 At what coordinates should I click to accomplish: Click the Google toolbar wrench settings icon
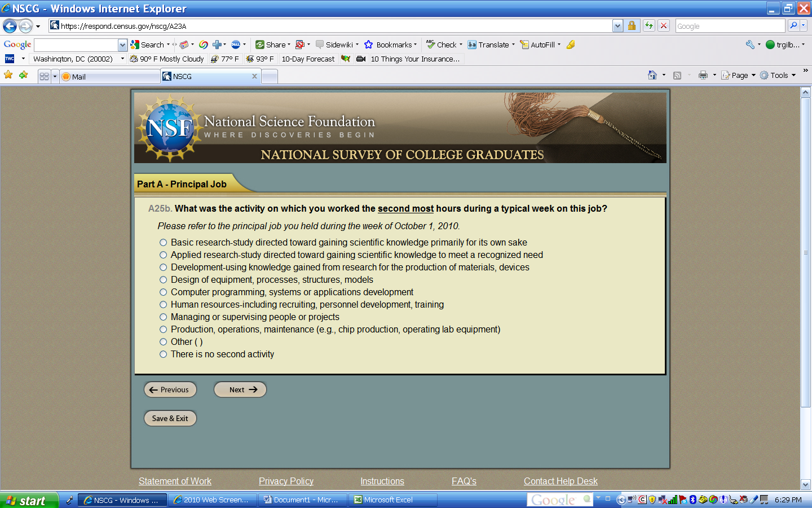point(750,45)
